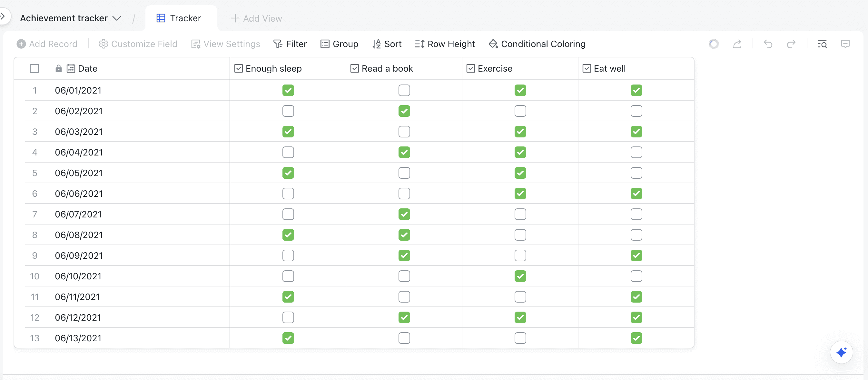This screenshot has width=868, height=380.
Task: Click the blue sparkle AI assistant button
Action: pyautogui.click(x=841, y=352)
